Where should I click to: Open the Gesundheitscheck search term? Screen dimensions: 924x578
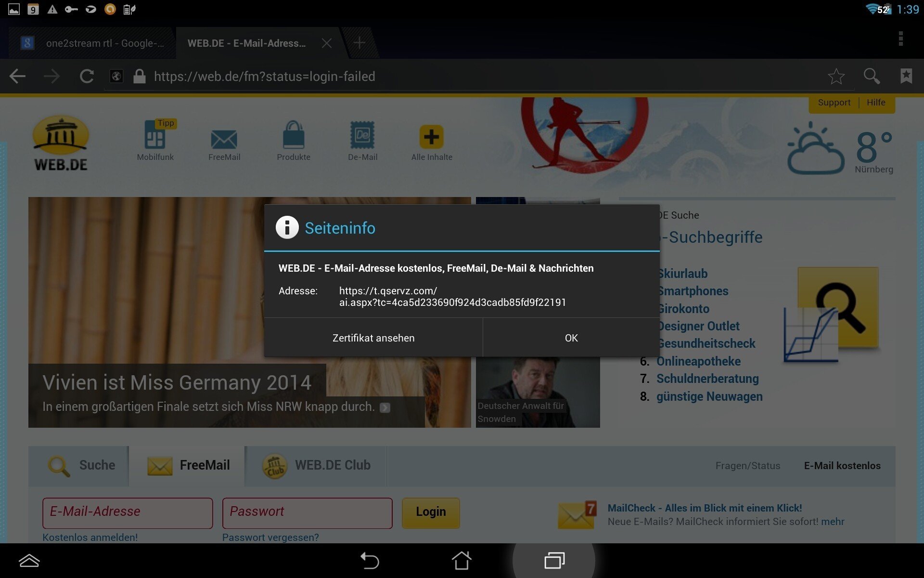(x=706, y=343)
